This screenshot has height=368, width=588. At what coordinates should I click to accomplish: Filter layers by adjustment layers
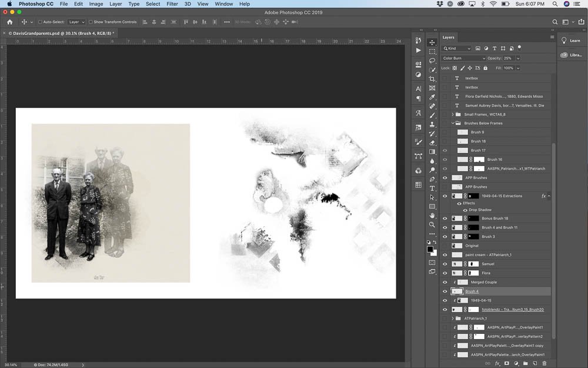tap(486, 48)
